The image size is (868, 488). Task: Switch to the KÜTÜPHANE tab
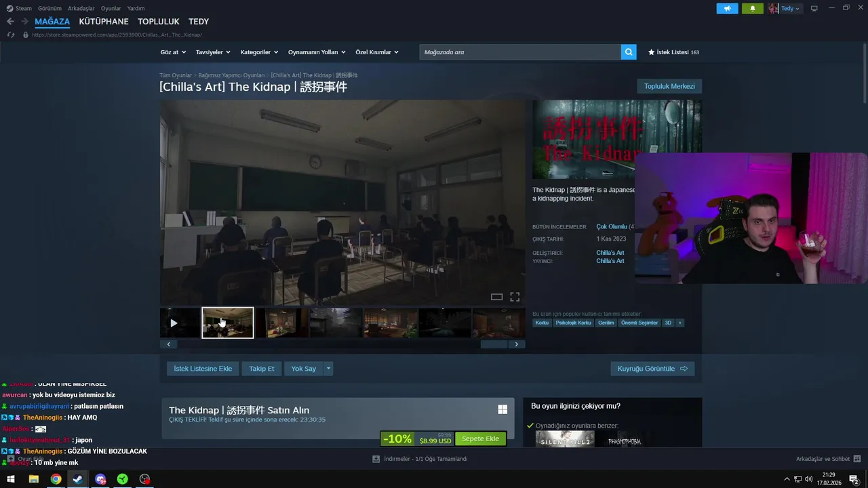(x=104, y=22)
